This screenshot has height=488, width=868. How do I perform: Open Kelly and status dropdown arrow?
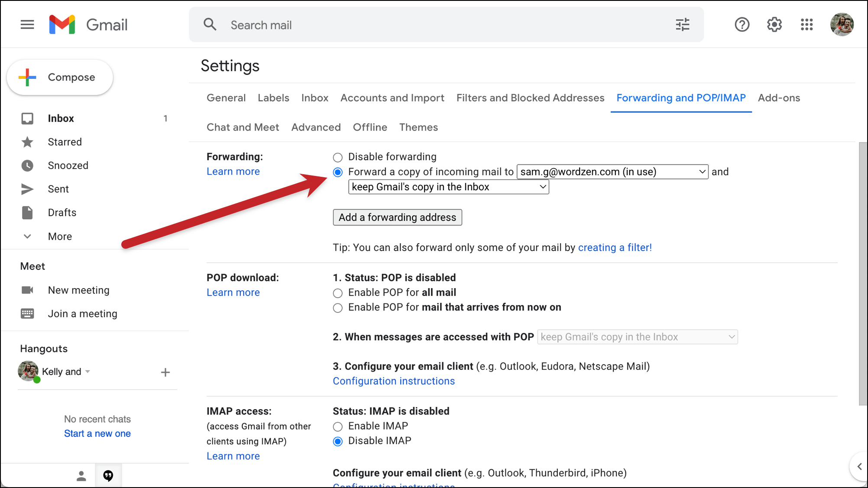[88, 372]
